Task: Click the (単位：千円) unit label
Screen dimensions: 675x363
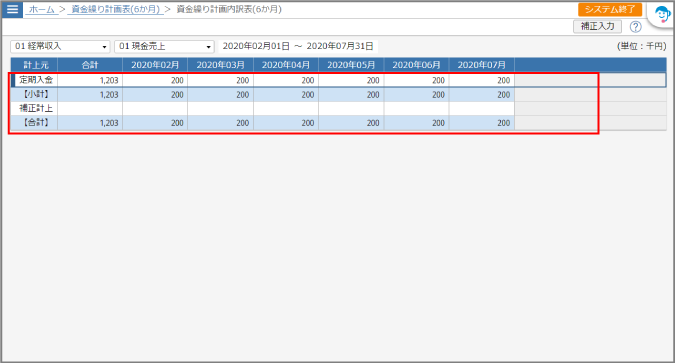Action: (x=641, y=46)
